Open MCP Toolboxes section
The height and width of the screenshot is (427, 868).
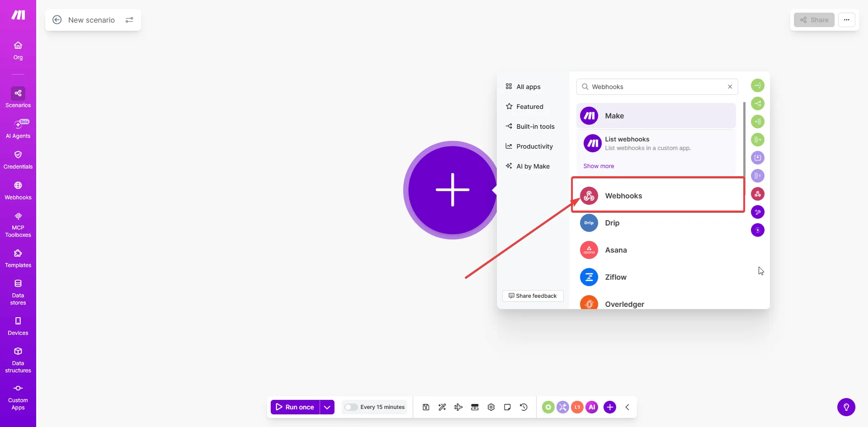tap(18, 225)
